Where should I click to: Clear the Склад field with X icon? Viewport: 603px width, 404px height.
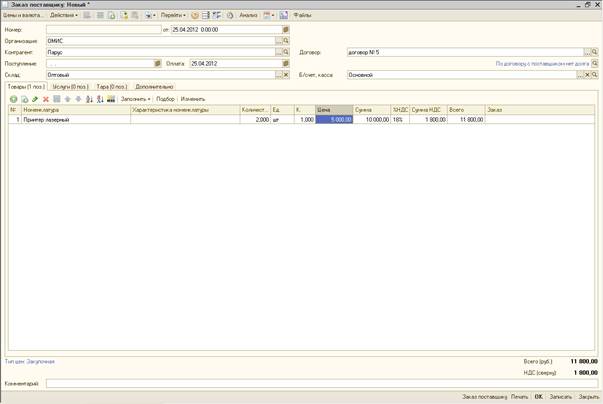coord(285,75)
